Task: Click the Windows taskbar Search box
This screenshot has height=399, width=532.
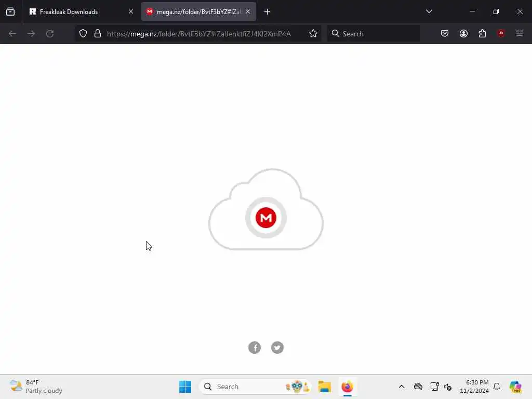Action: pos(256,387)
